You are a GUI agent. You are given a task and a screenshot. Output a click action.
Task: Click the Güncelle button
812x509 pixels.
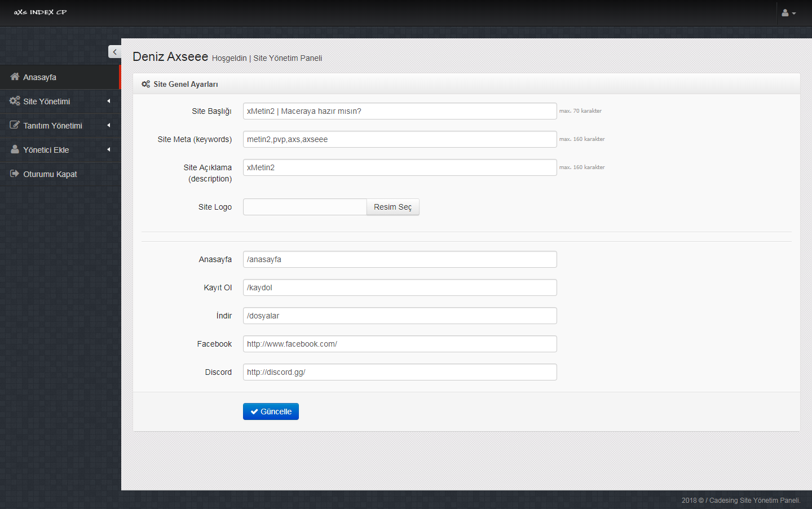point(271,411)
